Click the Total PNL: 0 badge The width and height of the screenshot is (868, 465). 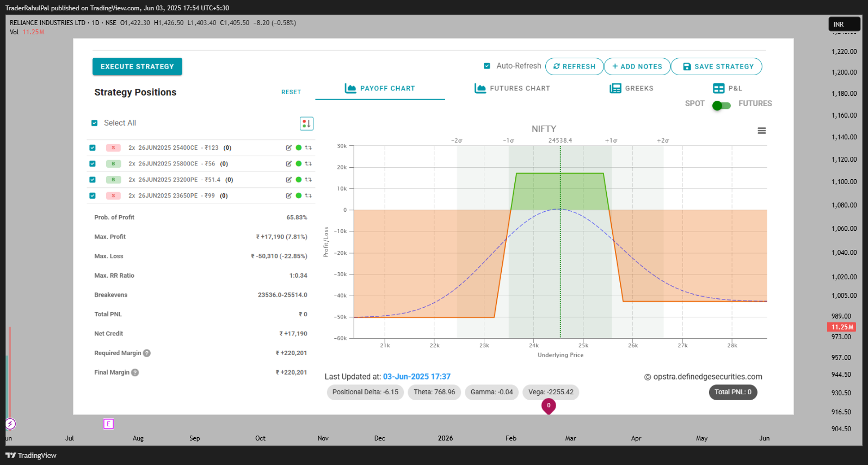point(733,392)
